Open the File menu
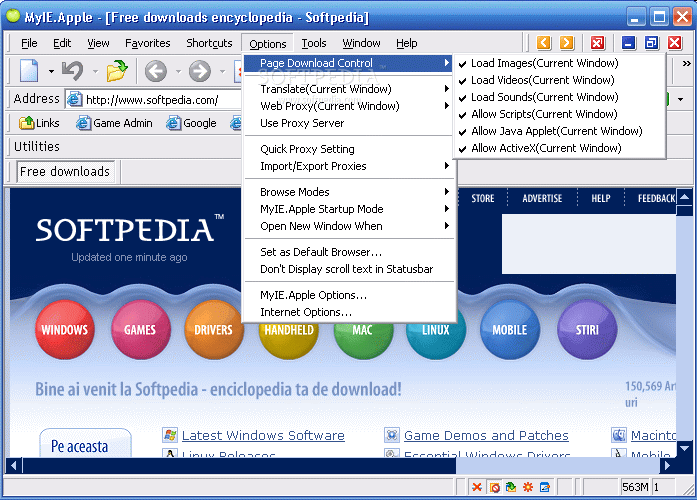Screen dimensions: 697x500 [x=29, y=43]
